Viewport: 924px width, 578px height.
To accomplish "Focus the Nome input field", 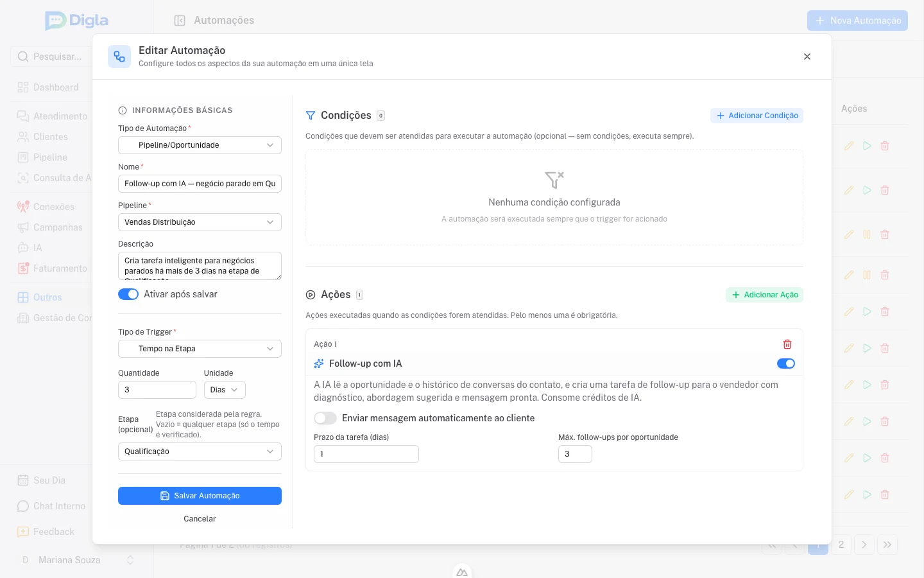I will pos(200,184).
